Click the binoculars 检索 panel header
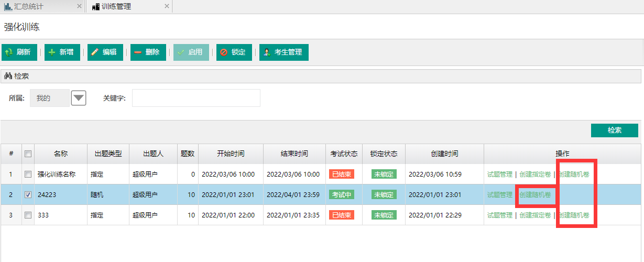The image size is (644, 262). tap(17, 76)
